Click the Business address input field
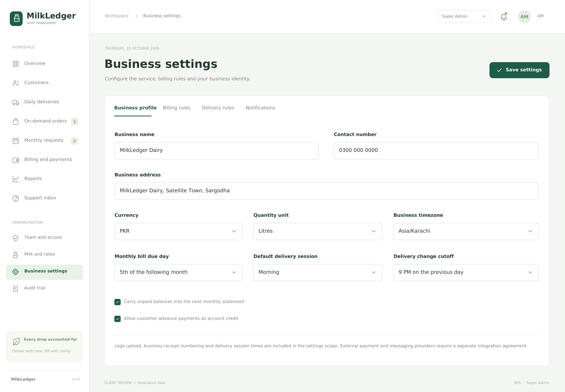This screenshot has width=565, height=392. tap(326, 191)
